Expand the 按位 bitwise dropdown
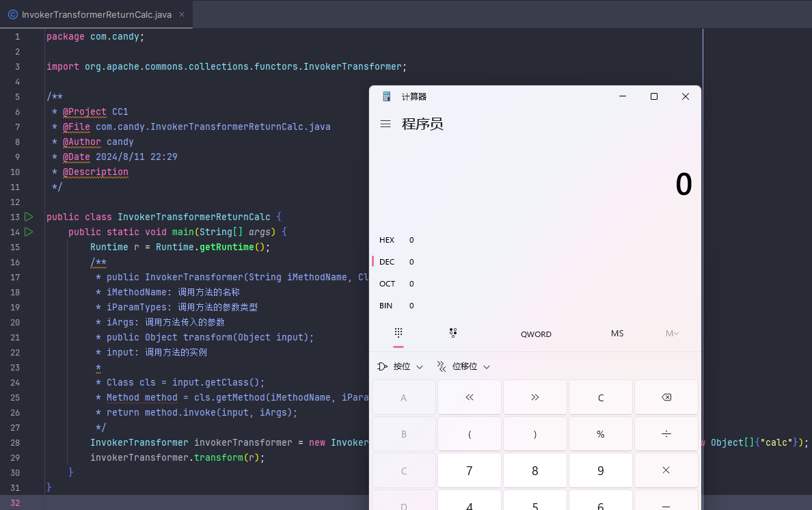Screen dimensions: 812x510 pos(401,366)
